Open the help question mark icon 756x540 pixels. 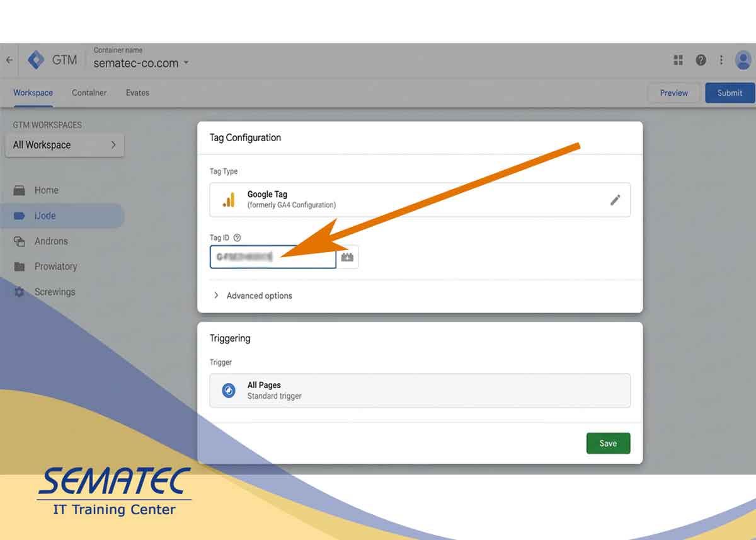(x=701, y=60)
